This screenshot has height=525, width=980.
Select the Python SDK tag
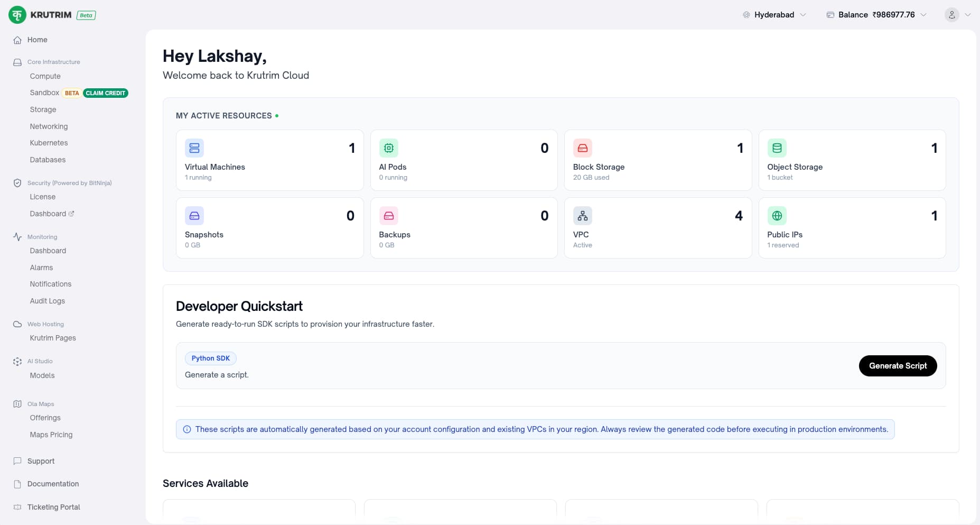pyautogui.click(x=211, y=358)
